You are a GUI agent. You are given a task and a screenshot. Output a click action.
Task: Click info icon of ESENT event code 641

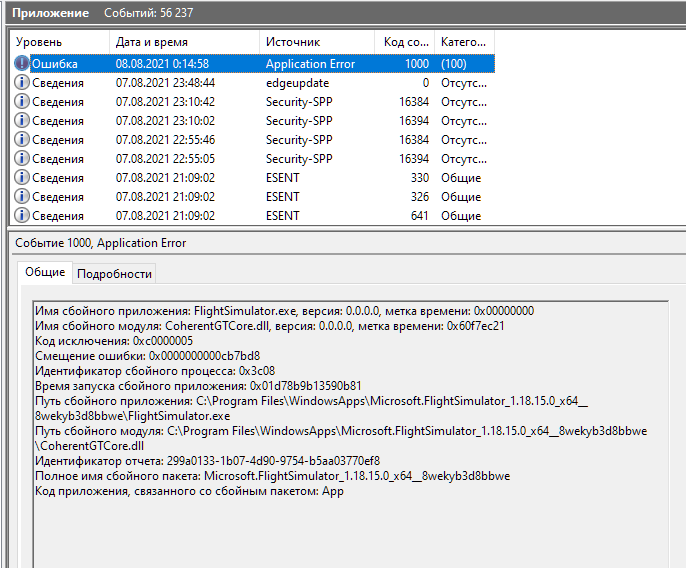[21, 216]
